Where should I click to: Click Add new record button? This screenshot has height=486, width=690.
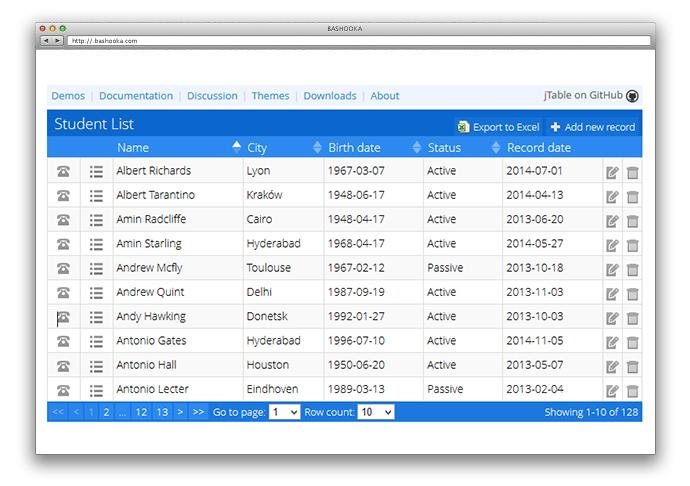tap(593, 127)
